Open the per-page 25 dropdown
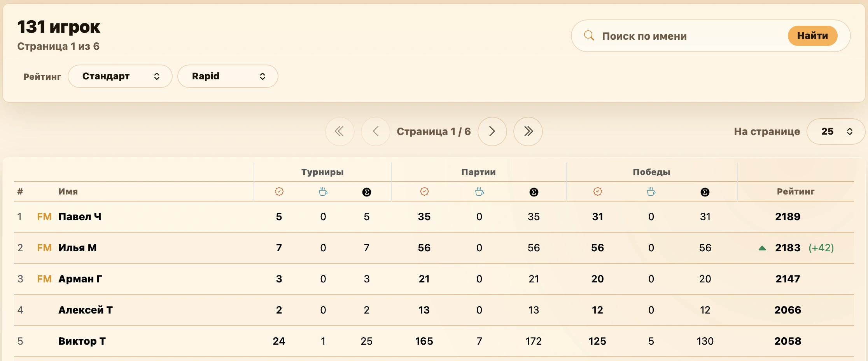This screenshot has height=361, width=868. [836, 131]
